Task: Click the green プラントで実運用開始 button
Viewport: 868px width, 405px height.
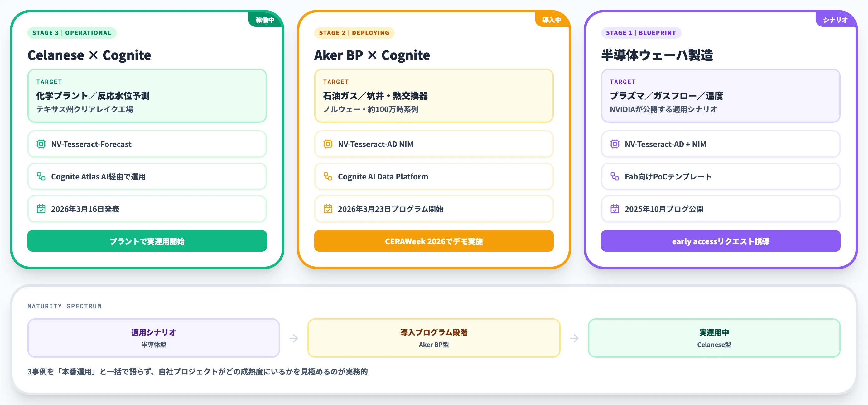Action: point(147,241)
